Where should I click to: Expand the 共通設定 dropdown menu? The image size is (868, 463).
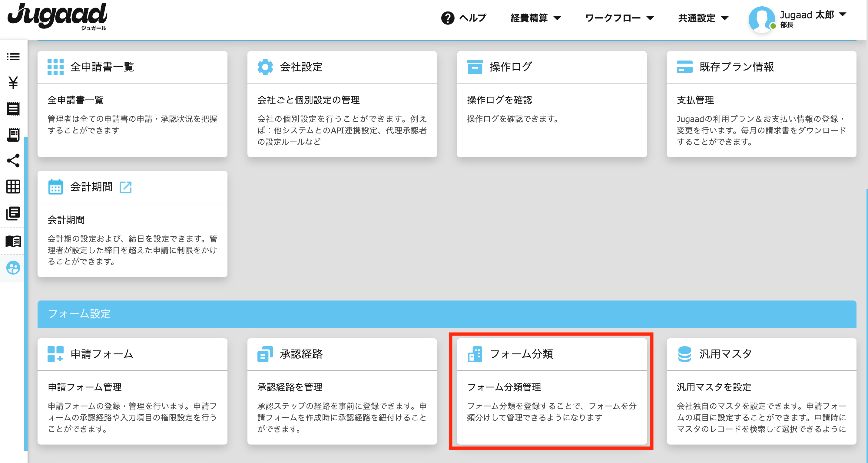703,18
